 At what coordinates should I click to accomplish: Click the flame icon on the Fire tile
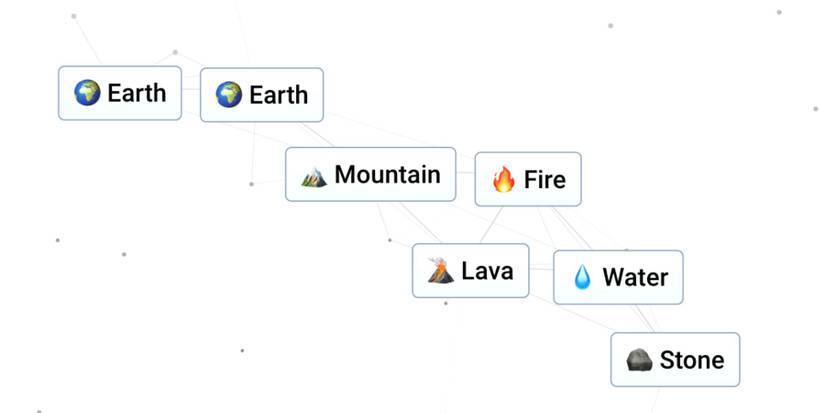(x=504, y=180)
